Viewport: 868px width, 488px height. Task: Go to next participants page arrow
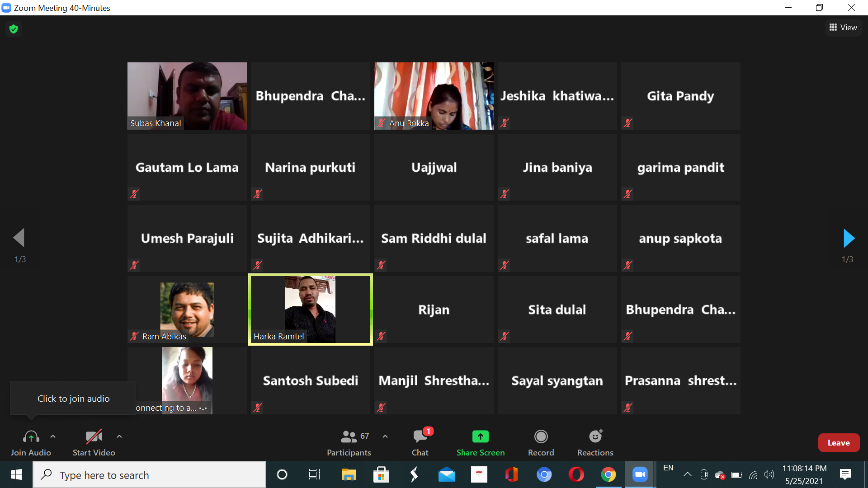tap(849, 238)
